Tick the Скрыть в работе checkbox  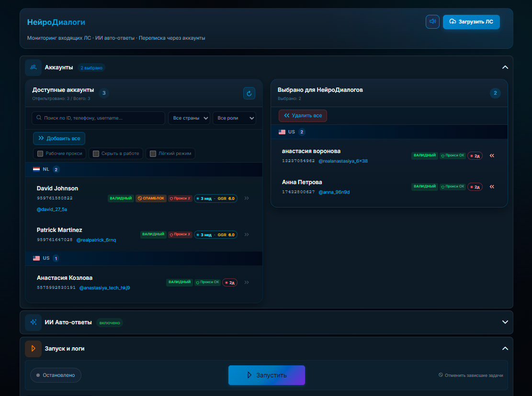(x=96, y=154)
